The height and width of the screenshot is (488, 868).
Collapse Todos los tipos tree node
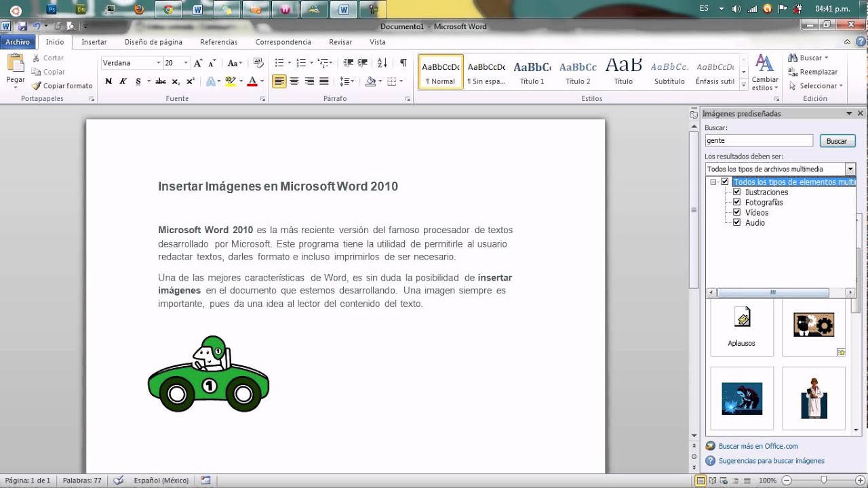point(713,182)
